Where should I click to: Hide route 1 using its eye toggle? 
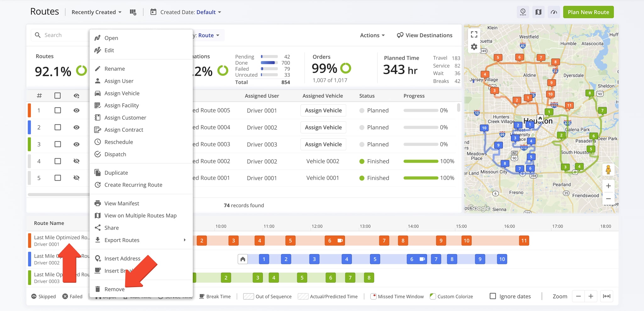[76, 110]
